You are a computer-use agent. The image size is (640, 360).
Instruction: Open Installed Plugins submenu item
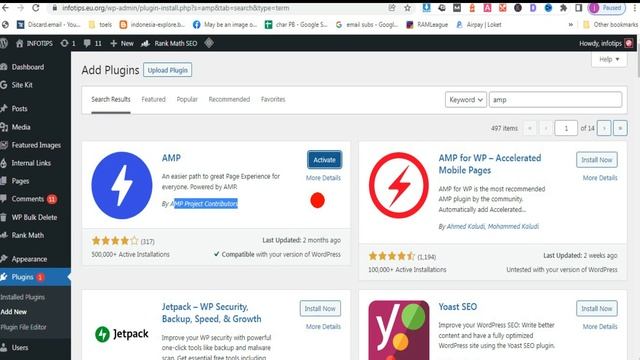(23, 297)
